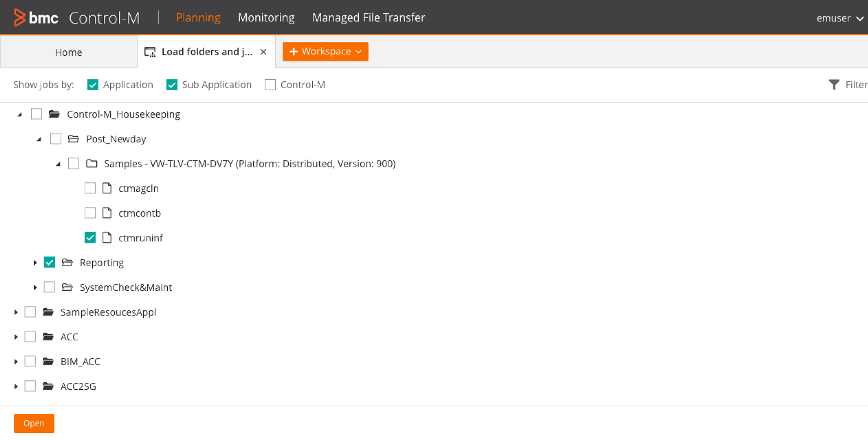Collapse the Post_Newday node
This screenshot has height=440, width=868.
39,139
